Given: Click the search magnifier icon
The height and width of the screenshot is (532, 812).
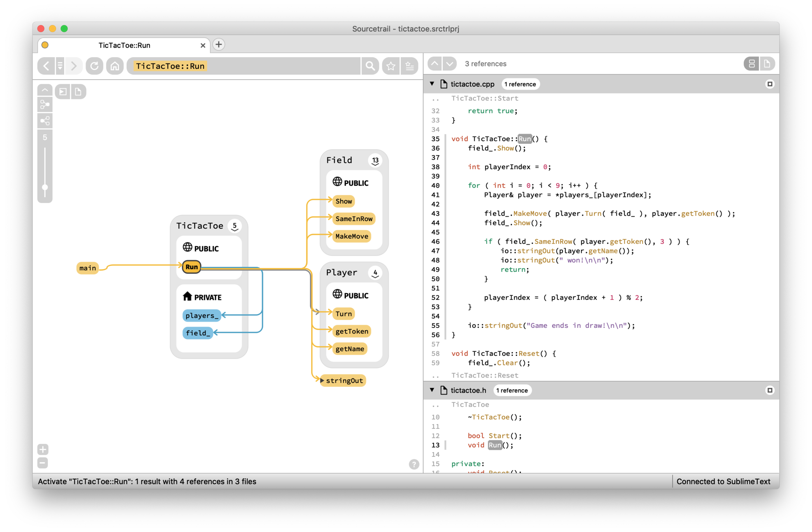Looking at the screenshot, I should click(370, 66).
